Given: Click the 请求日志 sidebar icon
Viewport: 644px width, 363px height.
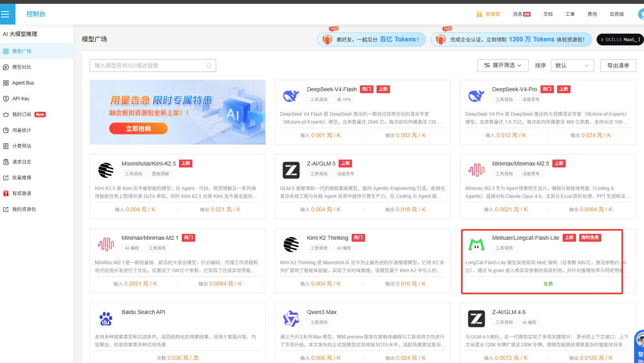Looking at the screenshot, I should click(x=6, y=162).
